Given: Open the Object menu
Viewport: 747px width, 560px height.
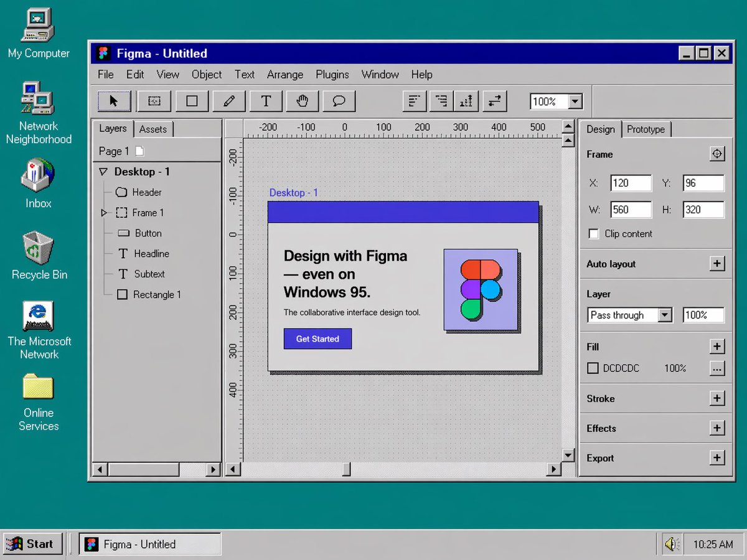Looking at the screenshot, I should coord(207,75).
